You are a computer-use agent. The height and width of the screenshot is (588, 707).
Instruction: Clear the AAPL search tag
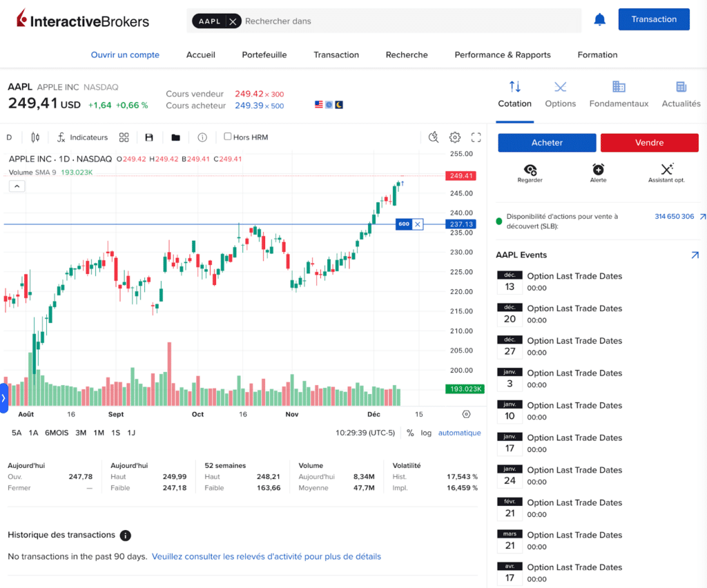233,21
